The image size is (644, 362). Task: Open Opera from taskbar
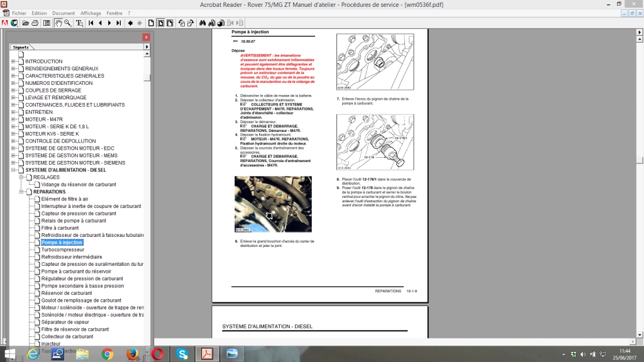point(158,354)
